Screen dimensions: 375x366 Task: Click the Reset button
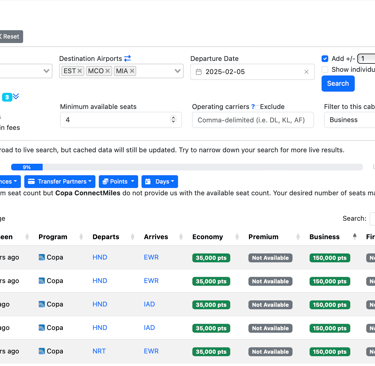[10, 36]
